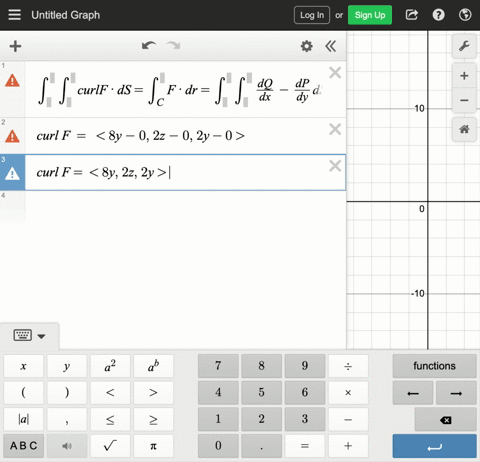Tap the a squared key
Image resolution: width=480 pixels, height=462 pixels.
[110, 366]
